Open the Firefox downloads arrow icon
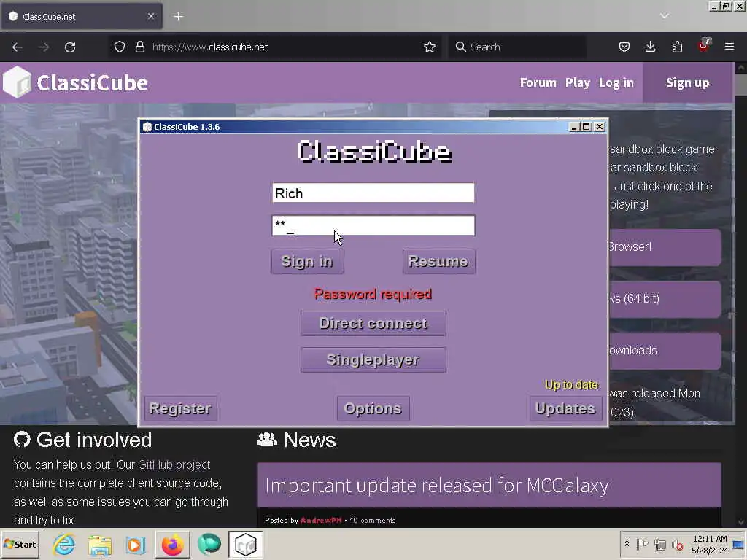747x560 pixels. [x=650, y=47]
